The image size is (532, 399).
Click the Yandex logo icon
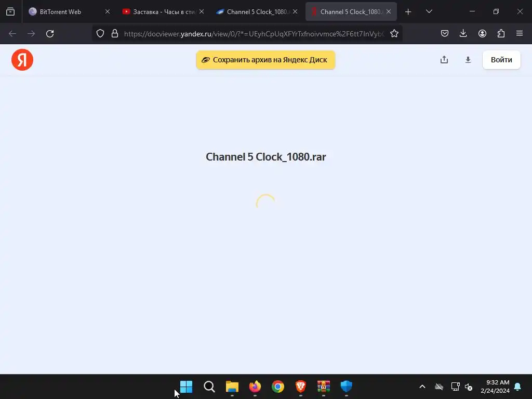click(x=22, y=60)
